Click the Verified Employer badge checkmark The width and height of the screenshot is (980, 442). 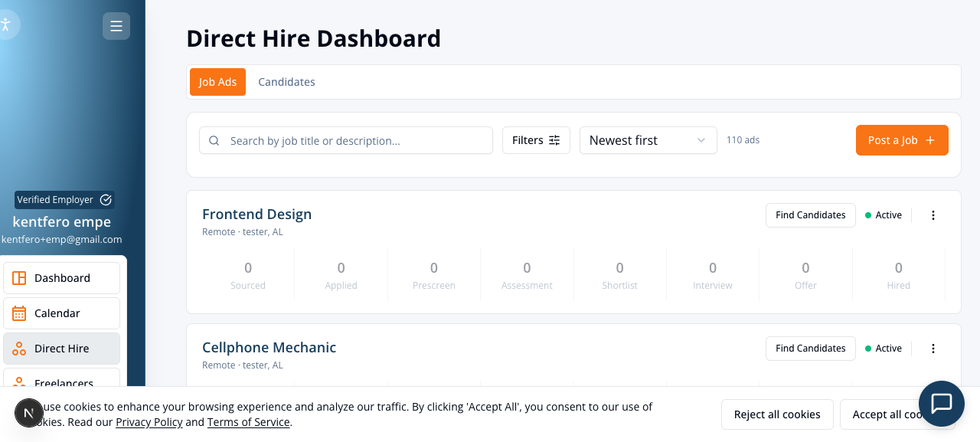pos(106,200)
